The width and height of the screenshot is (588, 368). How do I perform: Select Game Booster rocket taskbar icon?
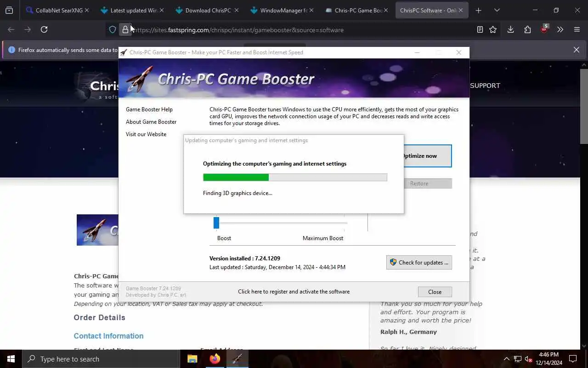pyautogui.click(x=237, y=359)
